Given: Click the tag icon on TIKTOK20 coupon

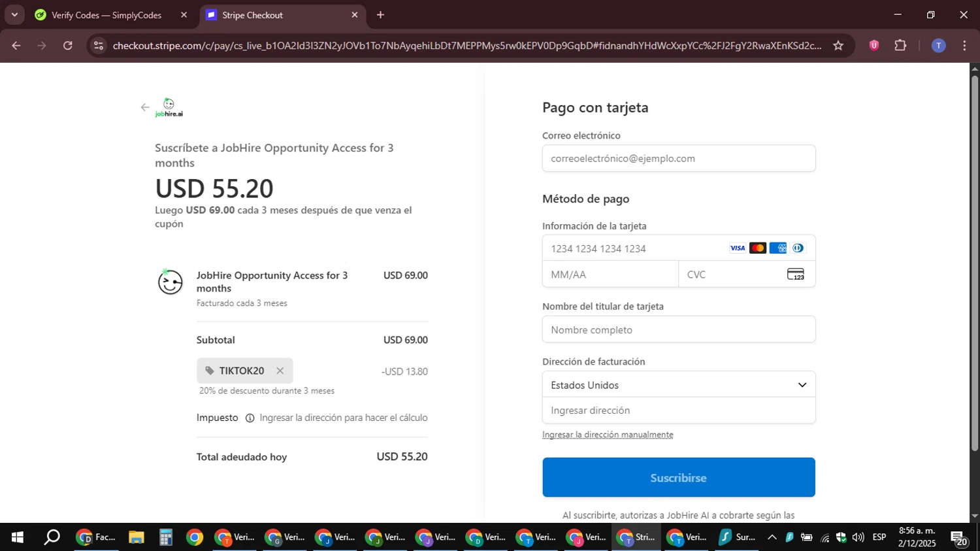Looking at the screenshot, I should click(210, 371).
